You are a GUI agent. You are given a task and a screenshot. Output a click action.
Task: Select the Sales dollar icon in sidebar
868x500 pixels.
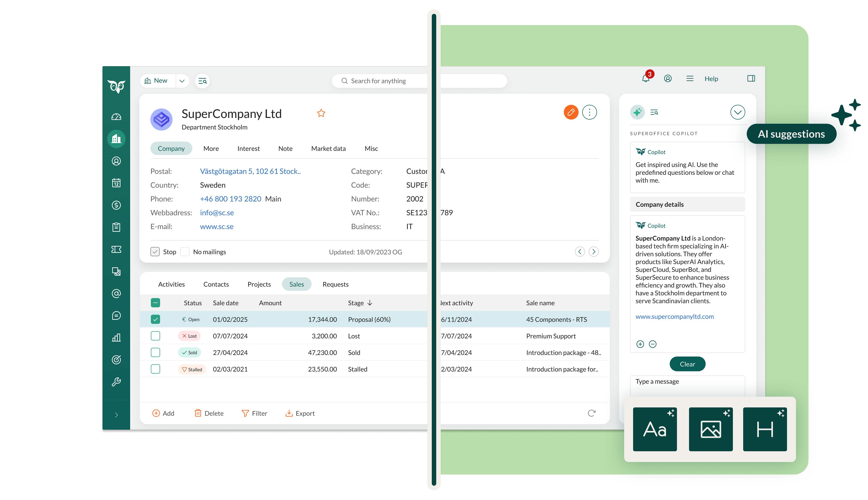[117, 205]
